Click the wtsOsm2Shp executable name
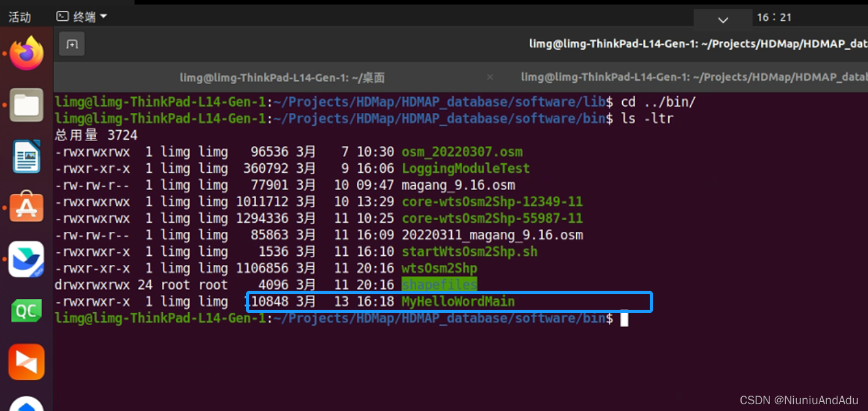This screenshot has height=411, width=868. (439, 268)
